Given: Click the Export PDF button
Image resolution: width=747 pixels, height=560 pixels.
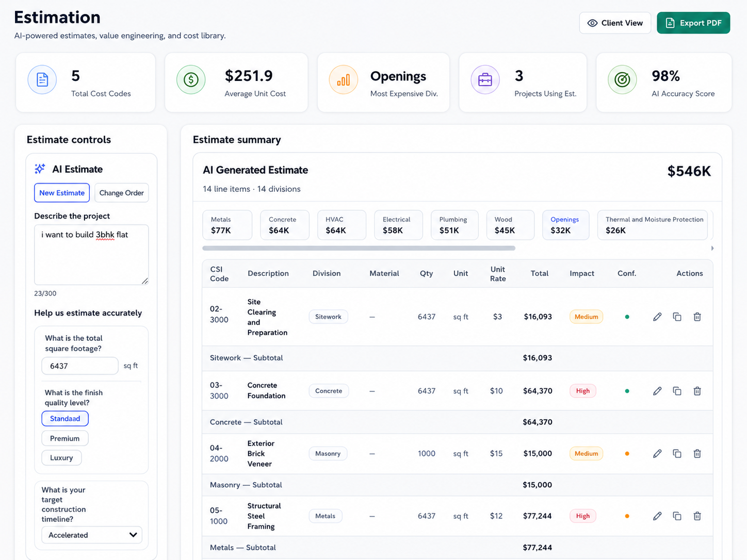Looking at the screenshot, I should coord(693,23).
